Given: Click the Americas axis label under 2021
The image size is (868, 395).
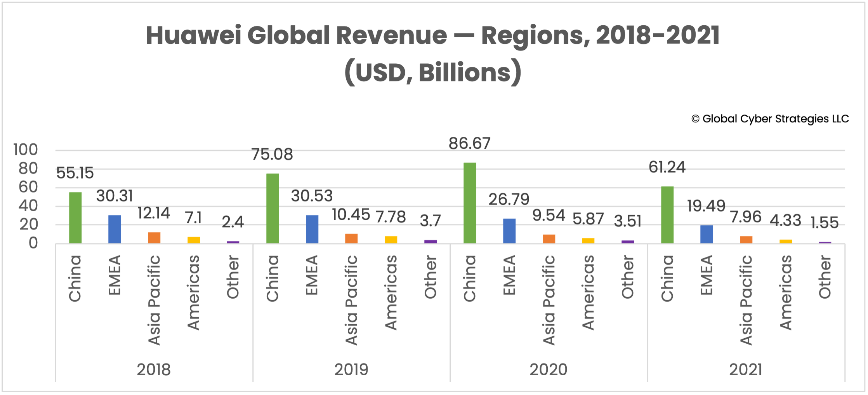Looking at the screenshot, I should 785,292.
